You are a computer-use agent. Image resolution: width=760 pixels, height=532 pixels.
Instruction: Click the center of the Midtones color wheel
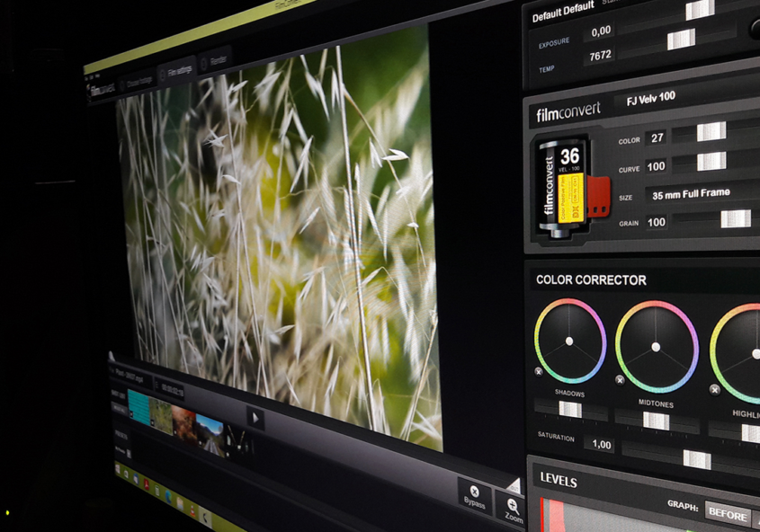[656, 347]
